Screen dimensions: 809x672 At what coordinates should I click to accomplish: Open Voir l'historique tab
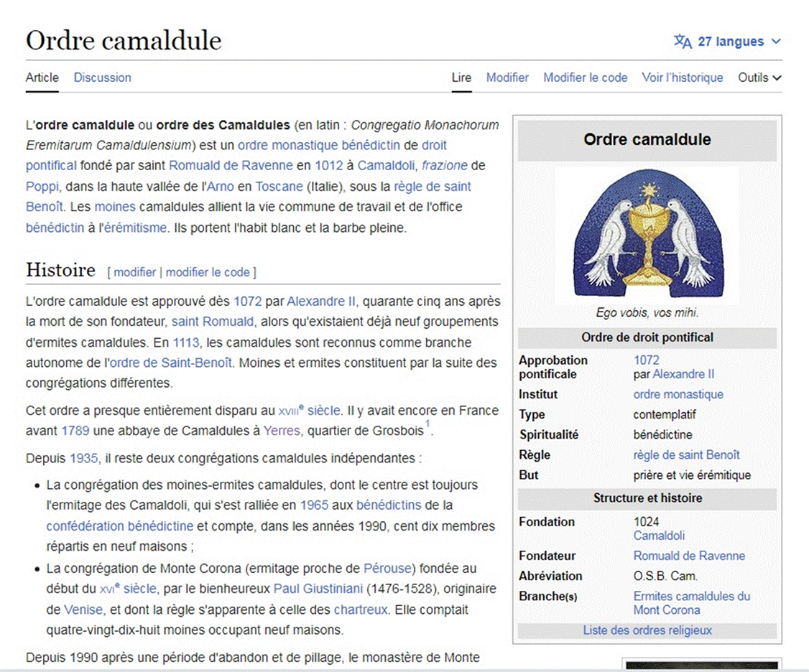tap(682, 78)
